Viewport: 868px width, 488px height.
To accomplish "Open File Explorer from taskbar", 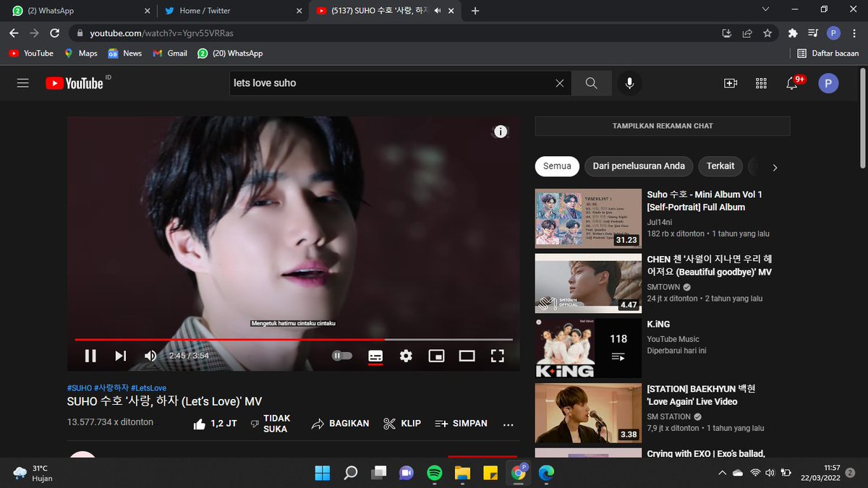I will point(462,473).
